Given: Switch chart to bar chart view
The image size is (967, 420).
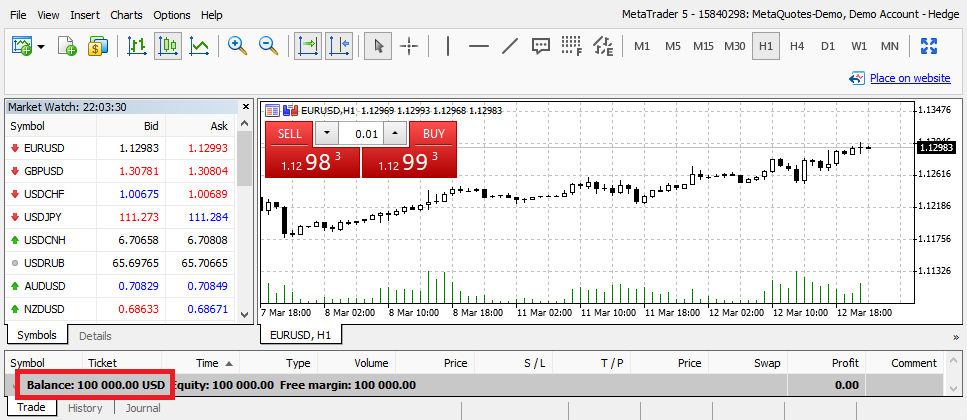Looking at the screenshot, I should click(137, 45).
